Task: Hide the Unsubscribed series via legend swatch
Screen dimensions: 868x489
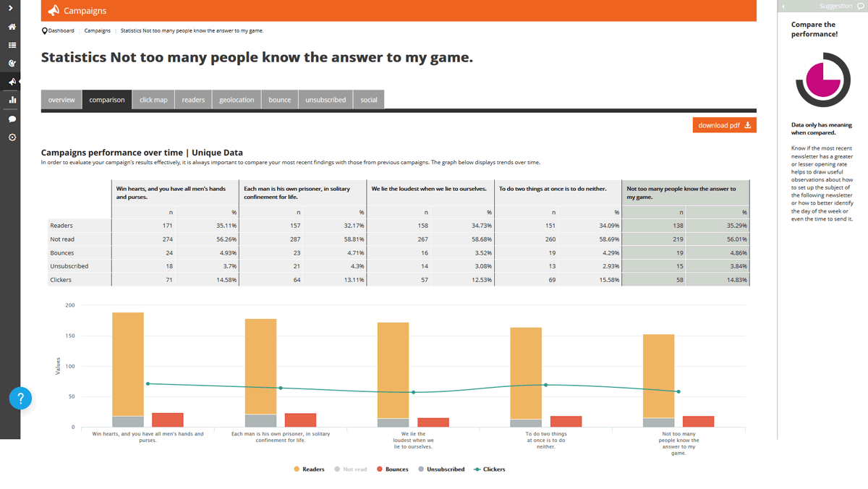Action: [x=423, y=469]
